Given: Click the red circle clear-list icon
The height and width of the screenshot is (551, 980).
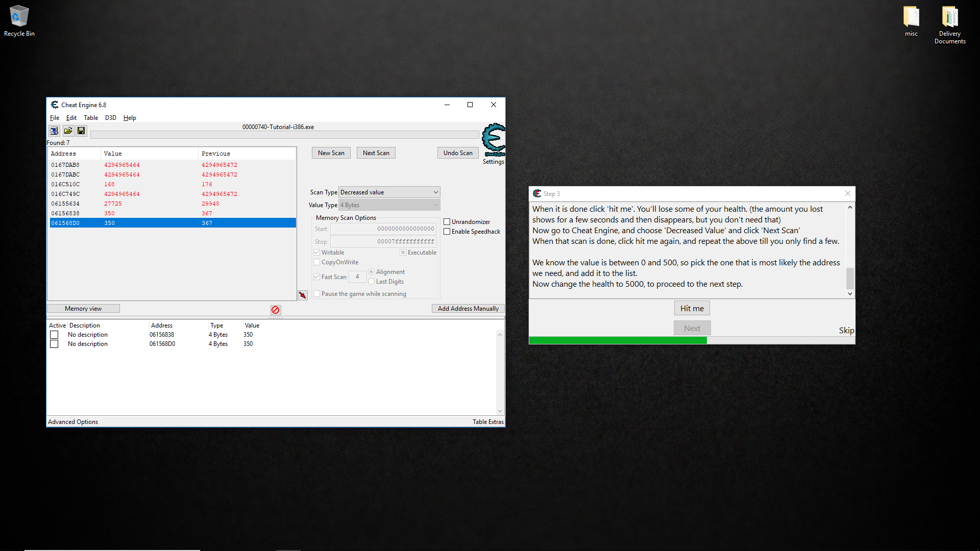Looking at the screenshot, I should [x=276, y=310].
